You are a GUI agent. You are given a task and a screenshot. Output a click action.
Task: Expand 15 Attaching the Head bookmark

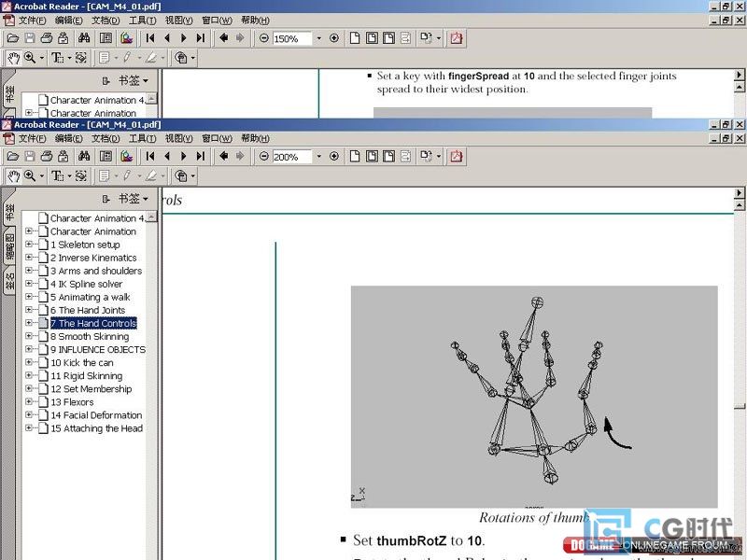point(29,427)
